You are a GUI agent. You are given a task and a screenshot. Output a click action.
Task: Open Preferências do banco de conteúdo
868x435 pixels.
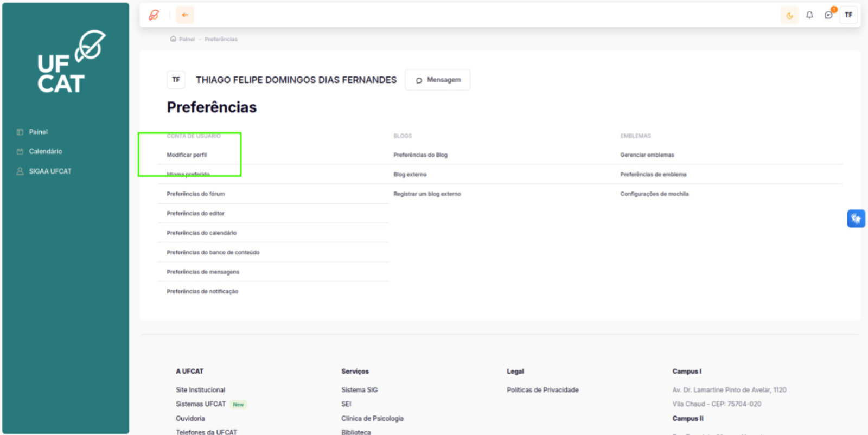pyautogui.click(x=213, y=252)
